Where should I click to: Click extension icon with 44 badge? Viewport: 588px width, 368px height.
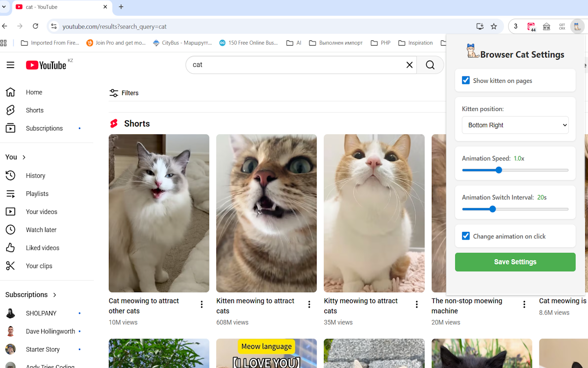click(x=531, y=26)
